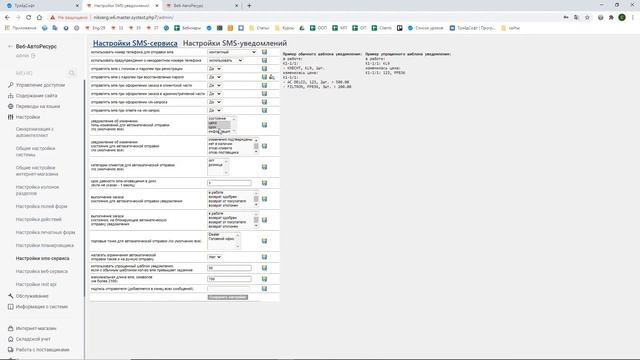
Task: Save simplified template threshold row
Action: [x=264, y=268]
